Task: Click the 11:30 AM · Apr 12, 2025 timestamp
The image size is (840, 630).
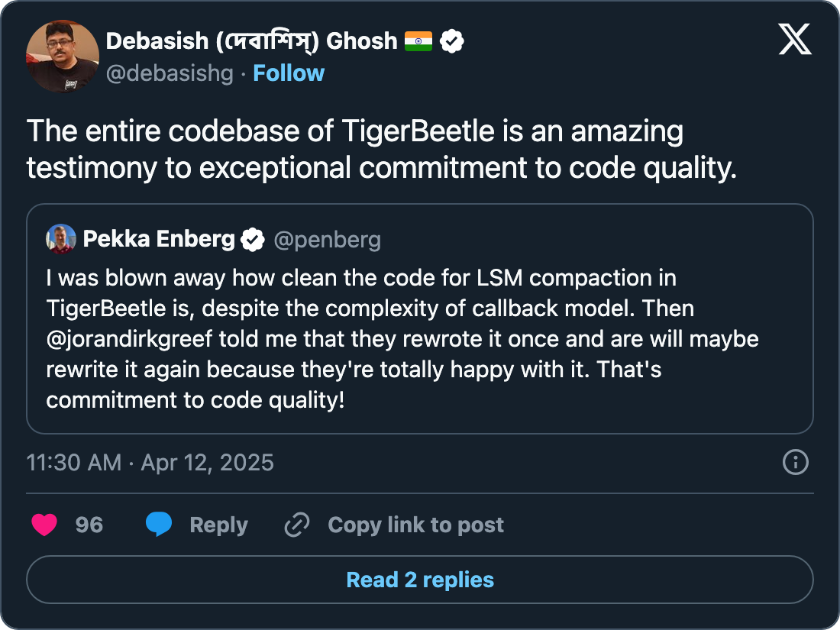Action: coord(150,462)
